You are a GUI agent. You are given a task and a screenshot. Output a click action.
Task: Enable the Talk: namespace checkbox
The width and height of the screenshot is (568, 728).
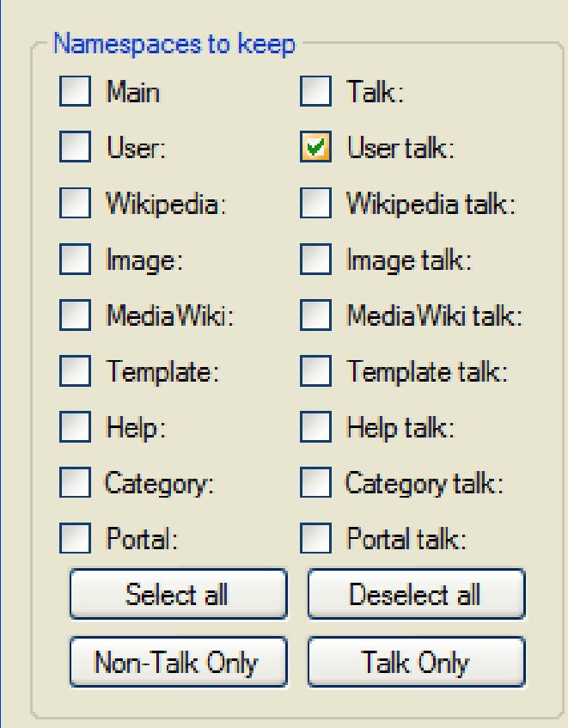pyautogui.click(x=315, y=91)
